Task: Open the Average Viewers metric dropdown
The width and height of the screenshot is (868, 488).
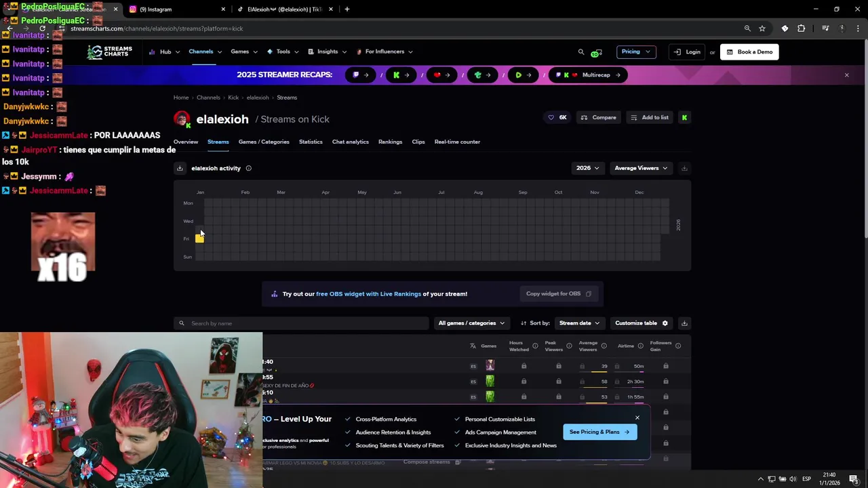Action: (x=641, y=168)
